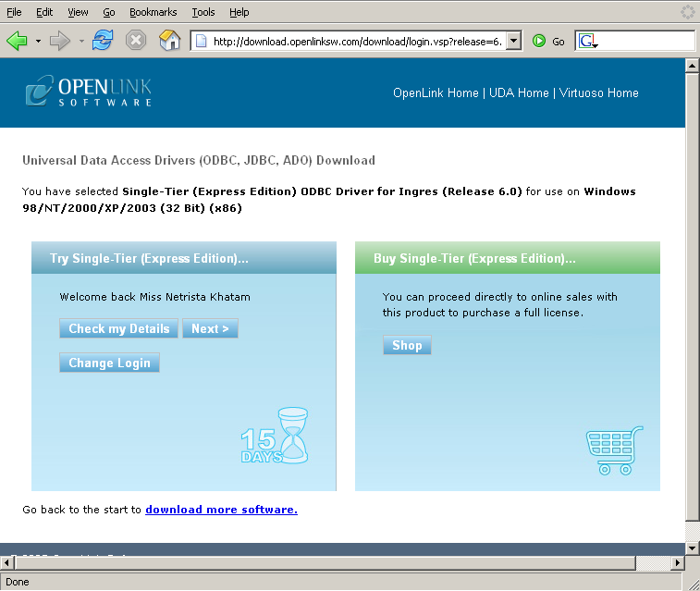
Task: Click the Done status bar text
Action: (18, 582)
